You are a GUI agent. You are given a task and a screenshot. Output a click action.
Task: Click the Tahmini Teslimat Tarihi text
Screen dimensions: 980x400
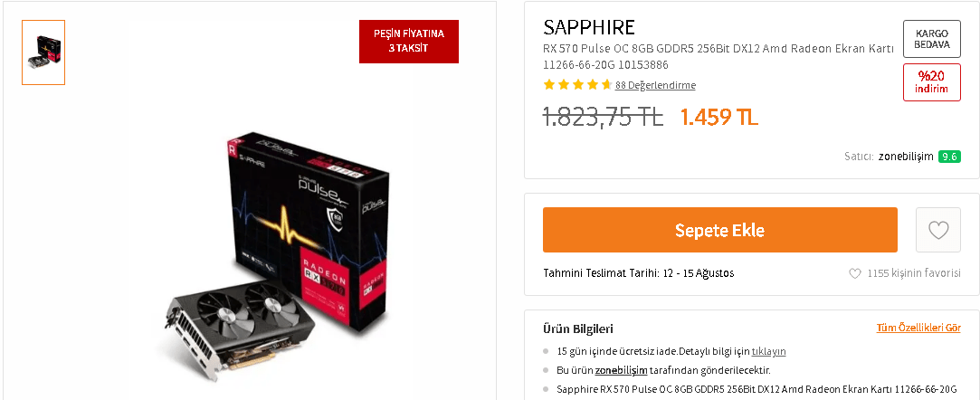[x=639, y=273]
